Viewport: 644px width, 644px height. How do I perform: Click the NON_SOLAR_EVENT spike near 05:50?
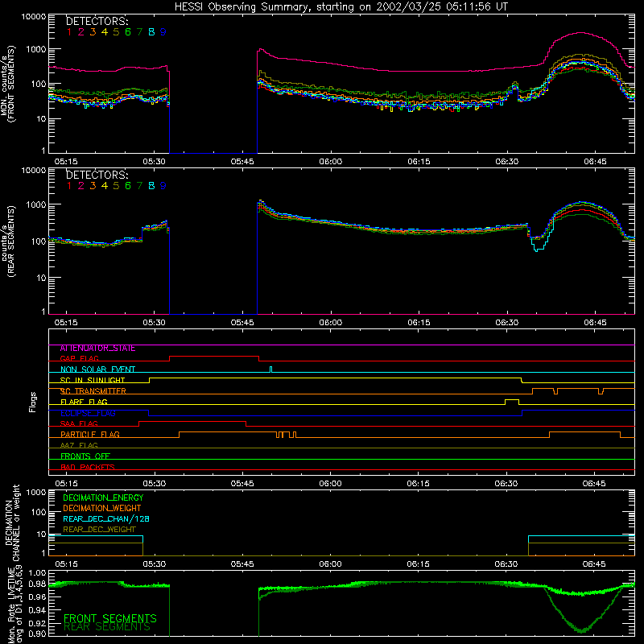click(270, 369)
